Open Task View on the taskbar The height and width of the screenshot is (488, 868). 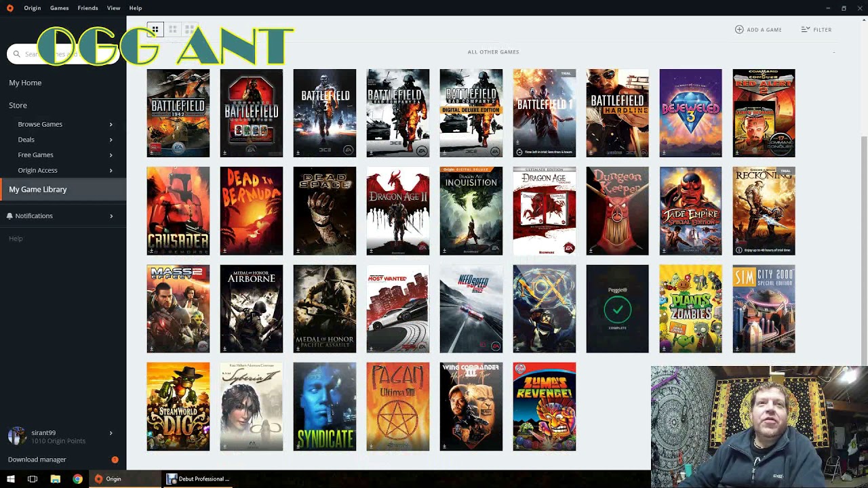point(33,479)
